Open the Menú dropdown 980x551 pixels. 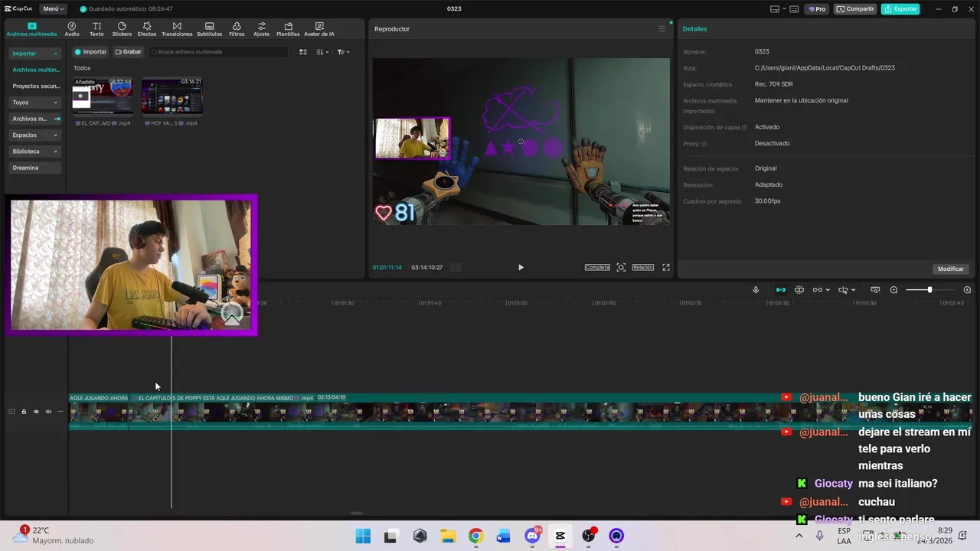coord(53,9)
